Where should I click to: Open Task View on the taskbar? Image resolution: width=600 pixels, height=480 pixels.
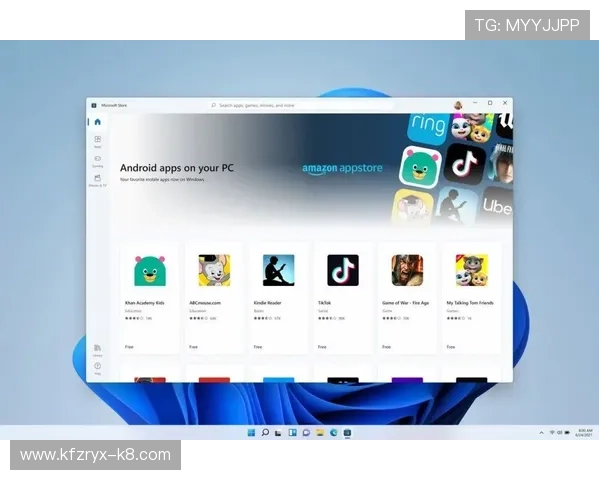coord(279,433)
